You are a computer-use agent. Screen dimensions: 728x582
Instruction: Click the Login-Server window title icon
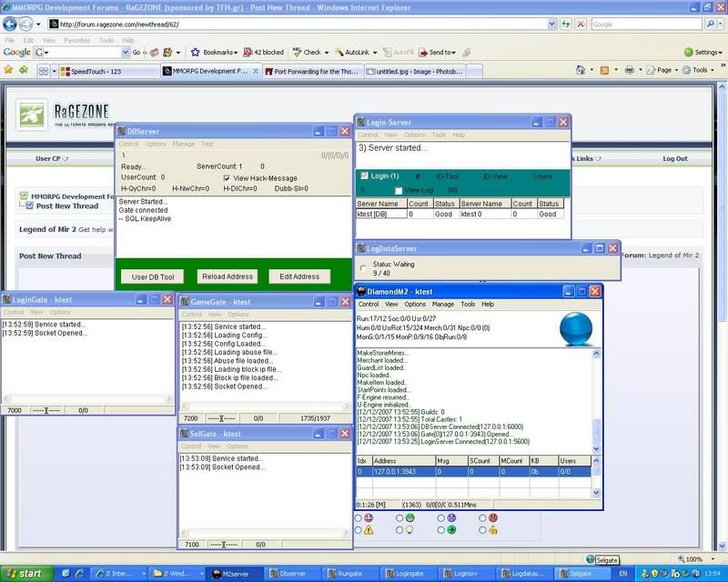click(x=361, y=122)
